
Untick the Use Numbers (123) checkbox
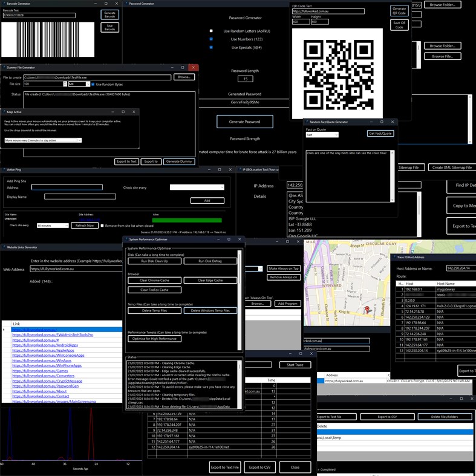(211, 39)
